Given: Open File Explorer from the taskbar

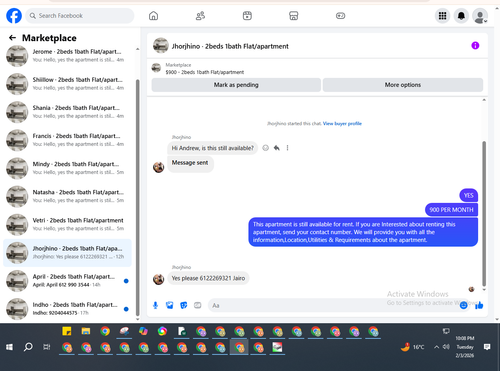Looking at the screenshot, I should (86, 331).
